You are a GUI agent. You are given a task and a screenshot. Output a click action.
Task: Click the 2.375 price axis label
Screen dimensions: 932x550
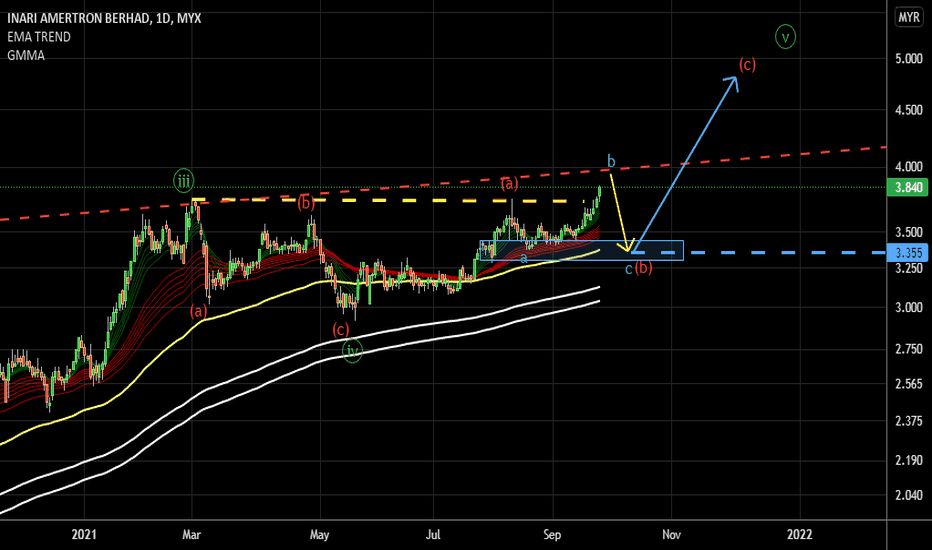pos(909,422)
